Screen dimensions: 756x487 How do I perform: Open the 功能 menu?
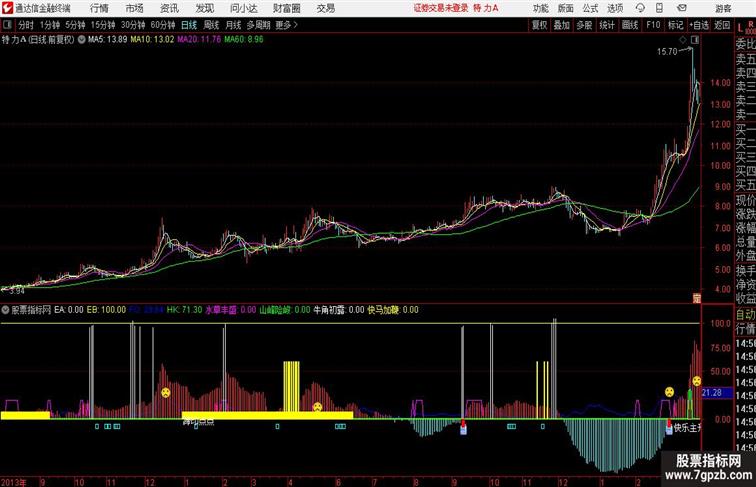[x=540, y=8]
